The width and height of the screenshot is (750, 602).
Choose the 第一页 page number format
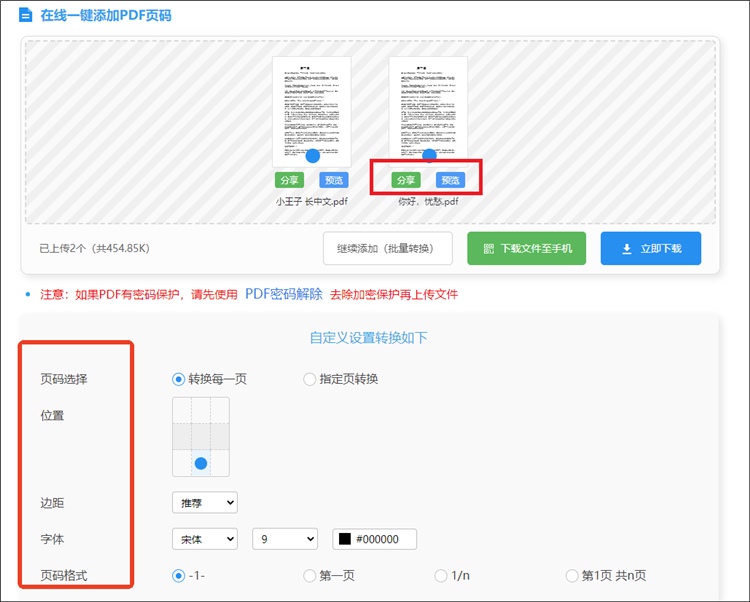[309, 576]
